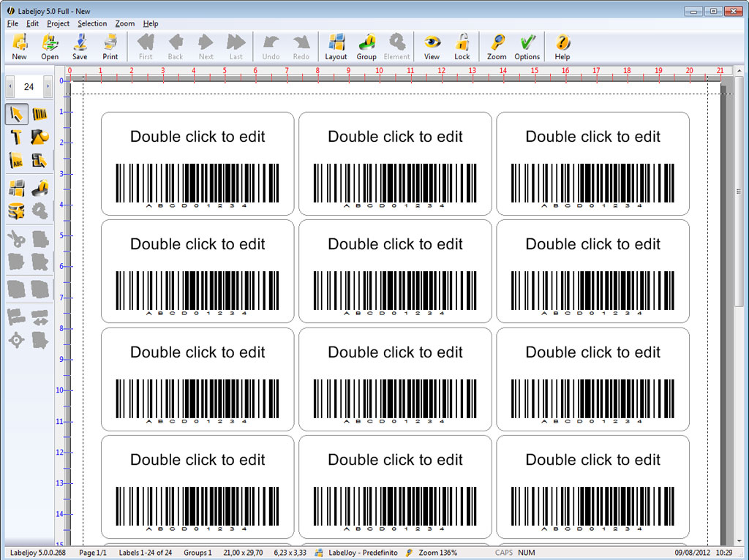The height and width of the screenshot is (560, 749).
Task: Print the labels using the Print icon
Action: 110,47
